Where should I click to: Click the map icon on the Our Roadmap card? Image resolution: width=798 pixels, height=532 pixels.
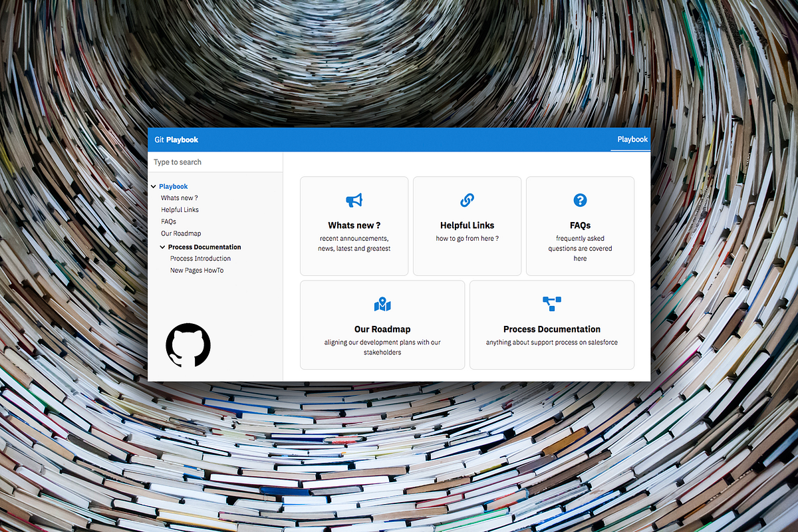pyautogui.click(x=382, y=305)
